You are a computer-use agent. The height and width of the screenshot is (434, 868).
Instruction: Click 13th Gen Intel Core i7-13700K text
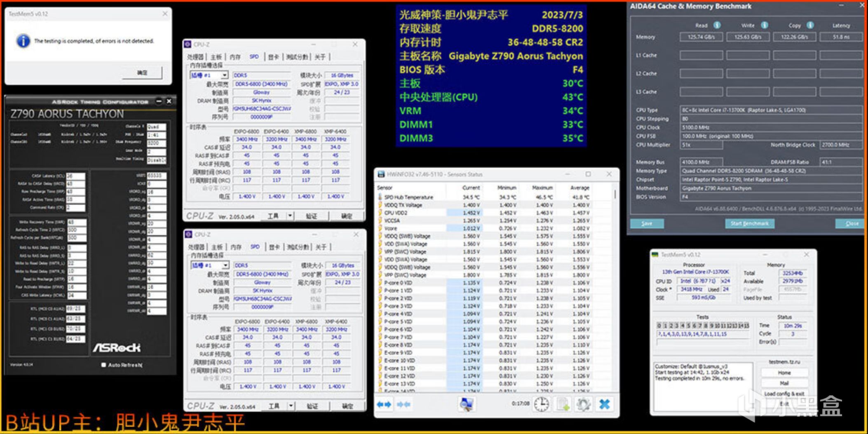pos(695,272)
